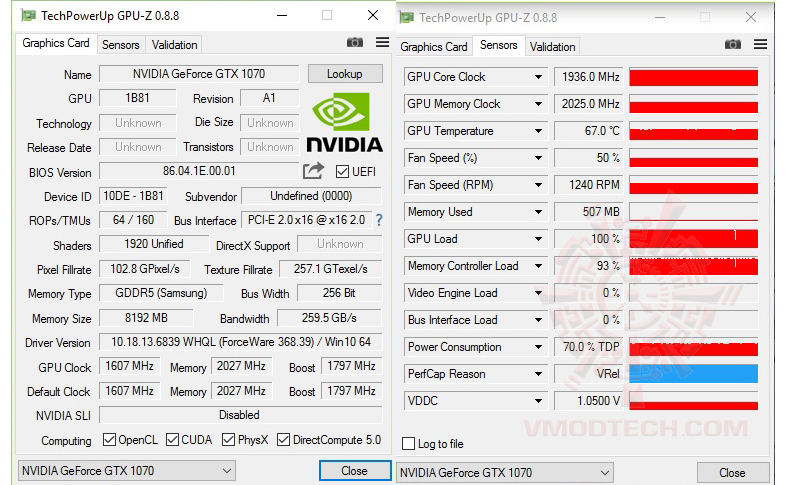Toggle the DirectCompute 5.0 checkbox
The width and height of the screenshot is (800, 485).
(283, 440)
